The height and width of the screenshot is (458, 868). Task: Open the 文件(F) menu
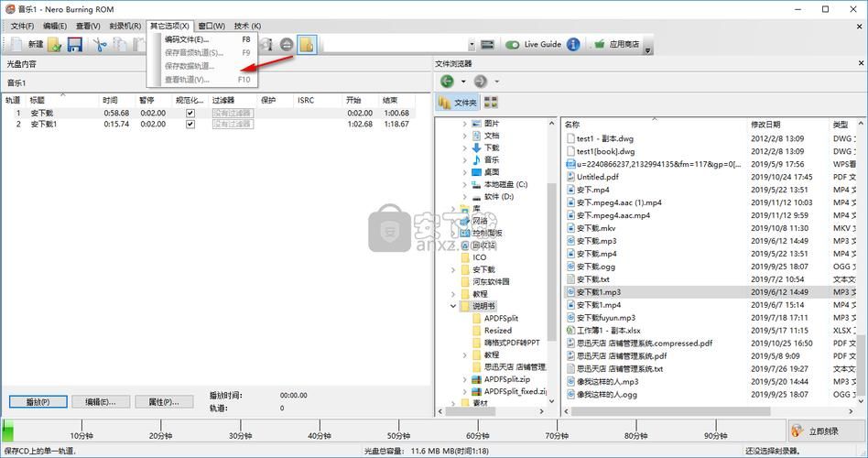22,26
